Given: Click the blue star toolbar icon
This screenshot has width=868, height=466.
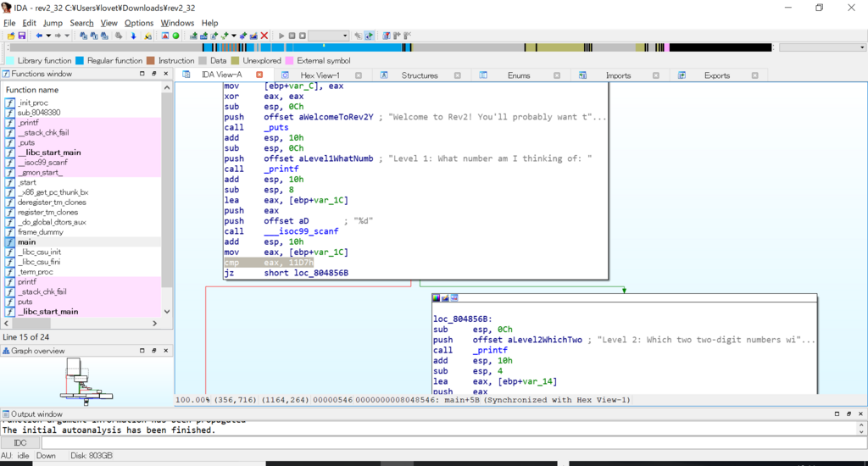Looking at the screenshot, I should point(242,36).
